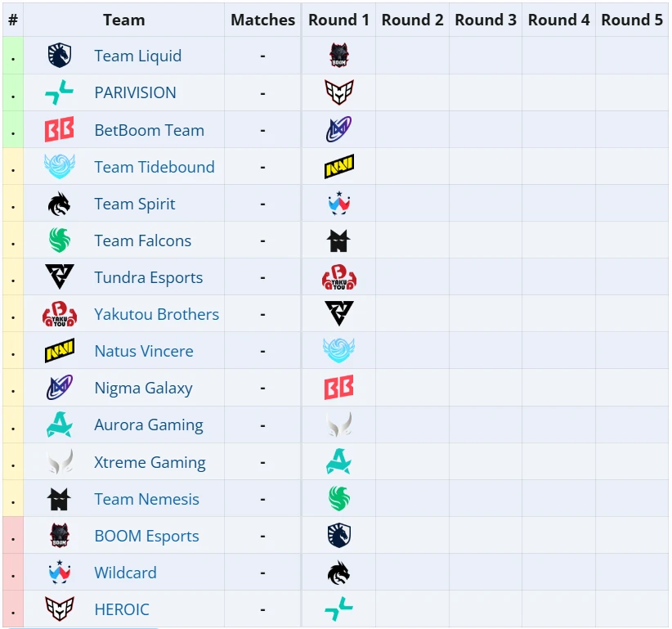Click the Round 2 column header
This screenshot has width=672, height=629.
tap(412, 20)
